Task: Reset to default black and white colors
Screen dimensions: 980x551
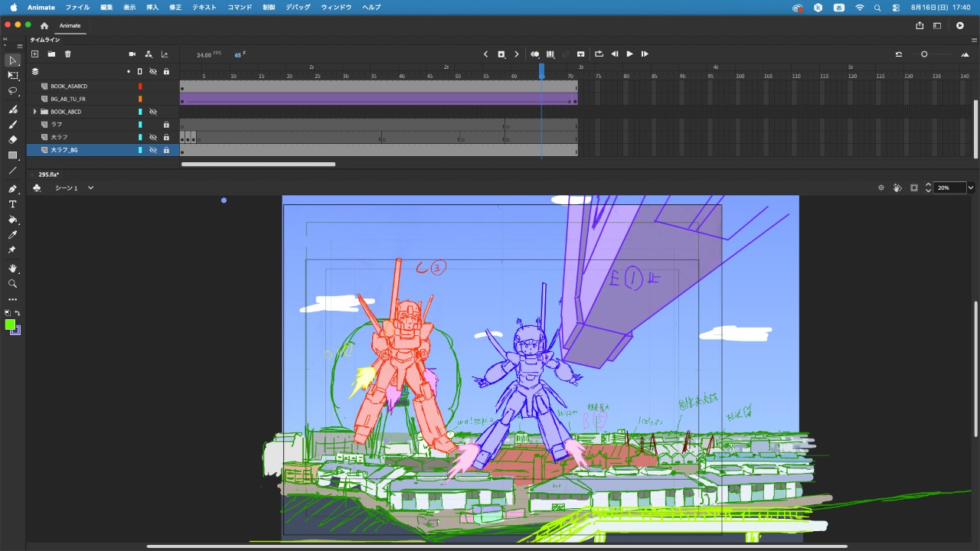Action: [x=8, y=313]
